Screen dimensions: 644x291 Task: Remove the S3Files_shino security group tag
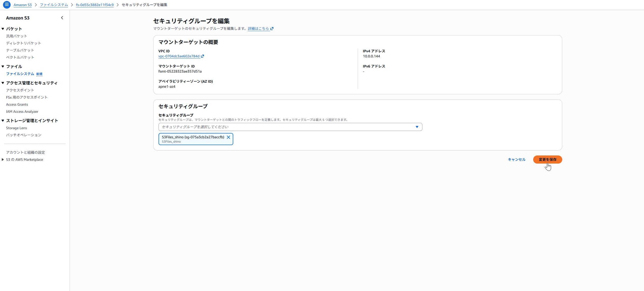229,137
